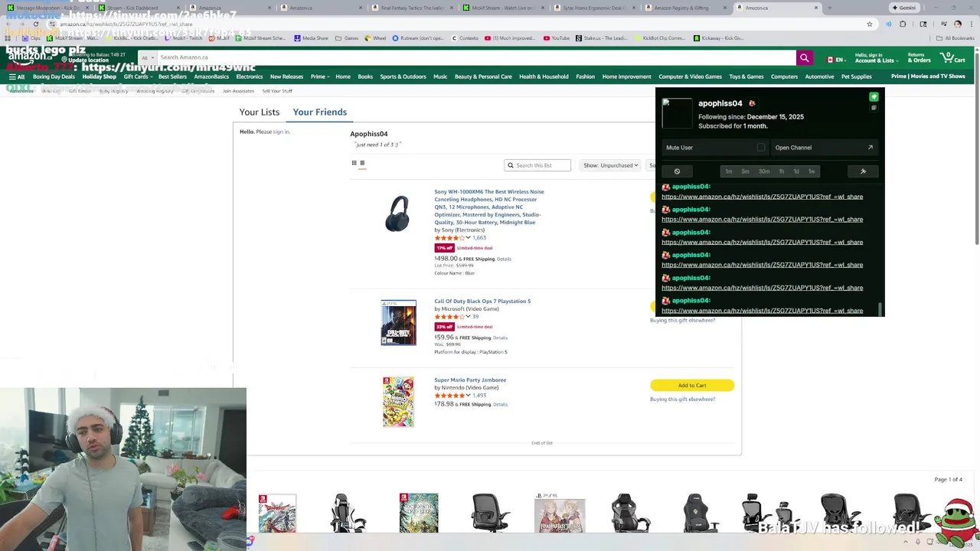The image size is (980, 551).
Task: Click sign in link beside Hello
Action: (281, 132)
